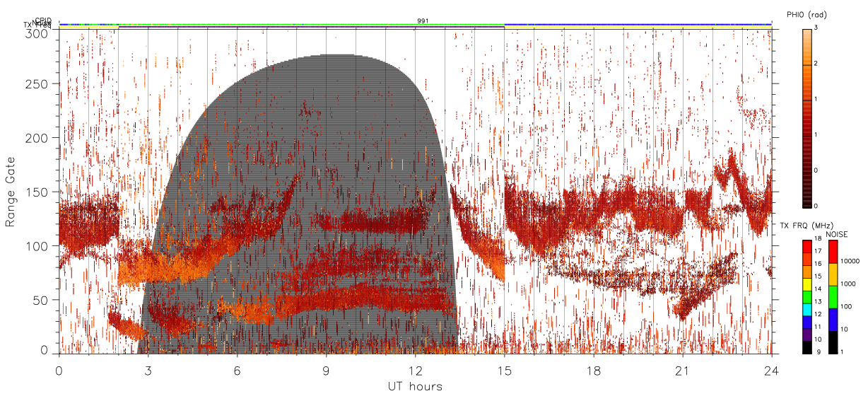The width and height of the screenshot is (868, 401).
Task: Click the '3' label on the PHI0 colorbar
Action: click(x=816, y=29)
